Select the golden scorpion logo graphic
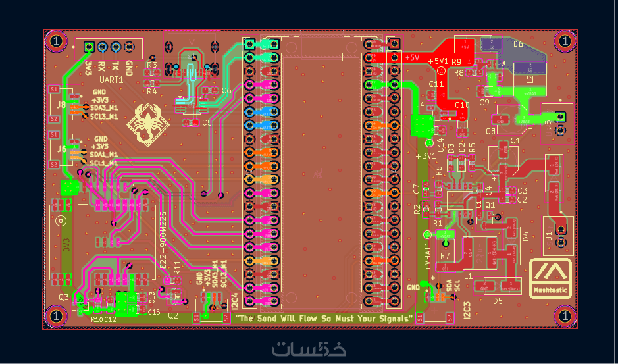 (148, 125)
